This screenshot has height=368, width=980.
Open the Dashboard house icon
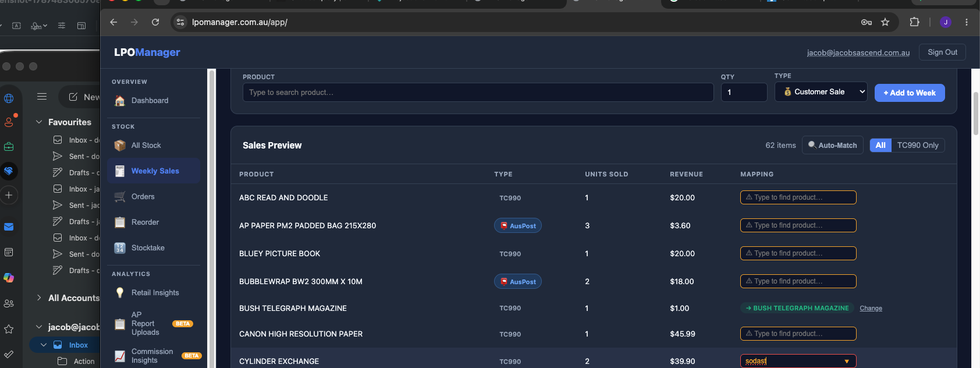[120, 101]
